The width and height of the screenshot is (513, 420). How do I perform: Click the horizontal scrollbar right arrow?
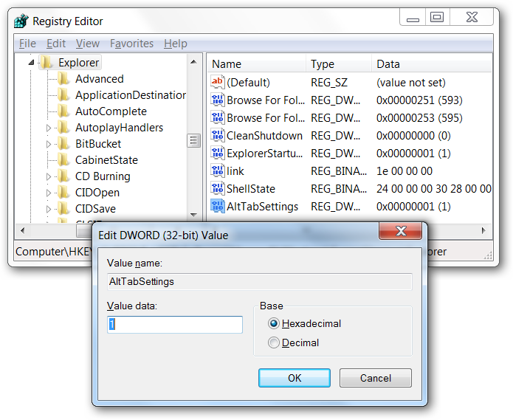coord(484,230)
